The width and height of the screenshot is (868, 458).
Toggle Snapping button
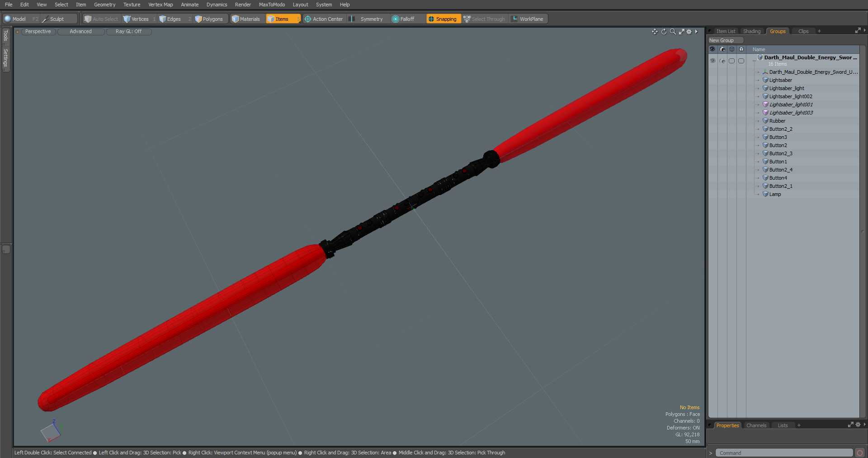(443, 19)
